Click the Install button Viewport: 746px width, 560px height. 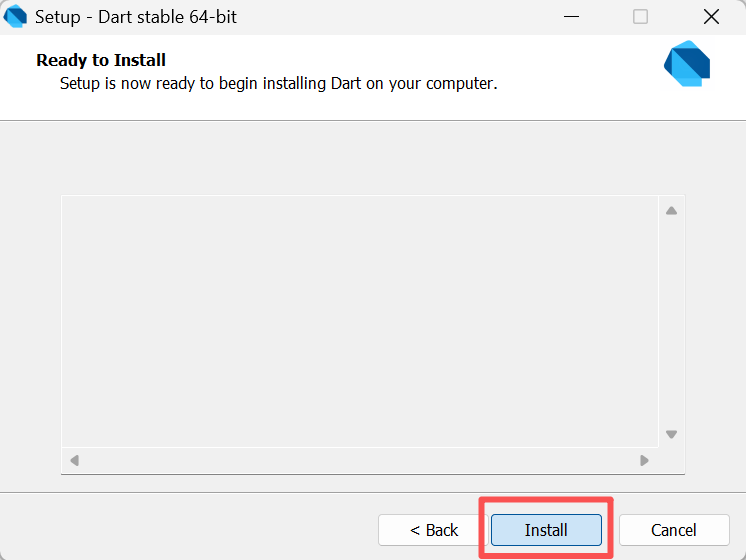546,530
